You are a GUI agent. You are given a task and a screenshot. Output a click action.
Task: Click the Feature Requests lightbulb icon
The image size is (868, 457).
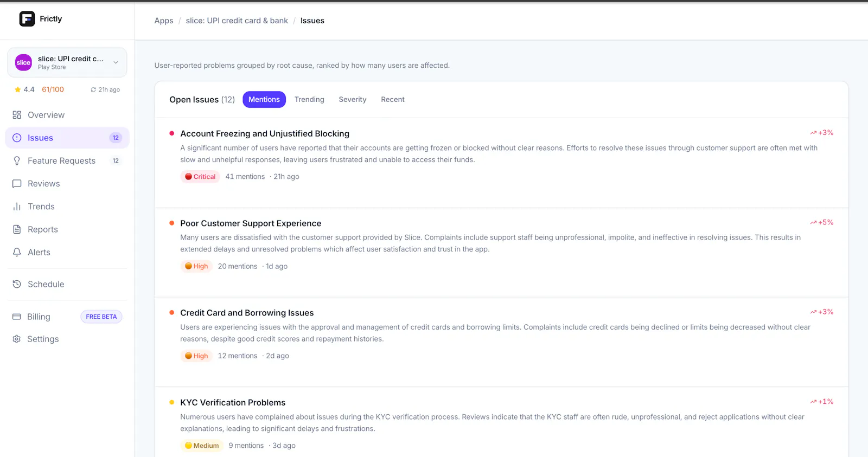click(17, 160)
